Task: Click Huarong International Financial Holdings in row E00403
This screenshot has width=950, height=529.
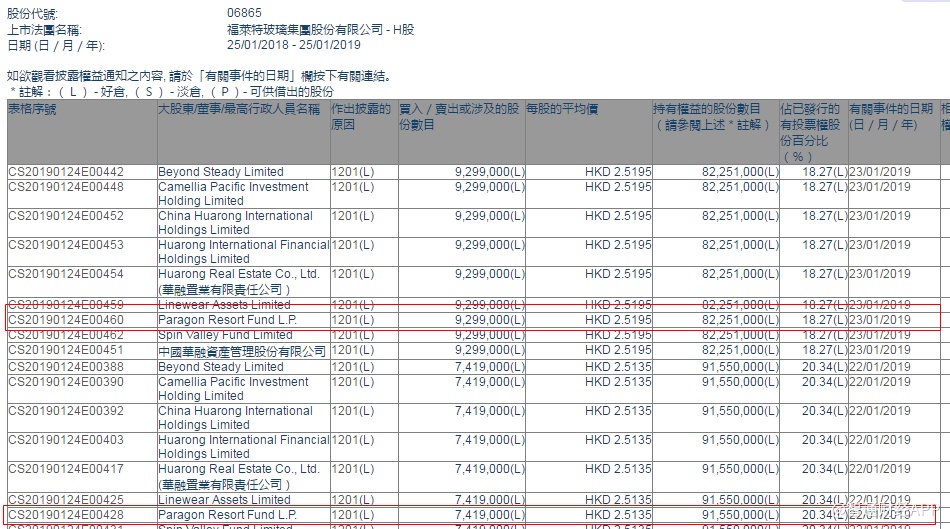Action: pos(244,447)
